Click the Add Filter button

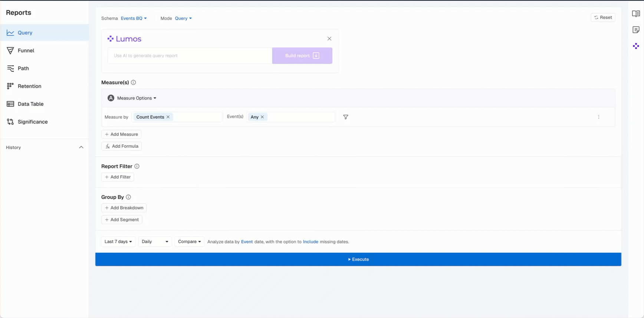coord(118,177)
